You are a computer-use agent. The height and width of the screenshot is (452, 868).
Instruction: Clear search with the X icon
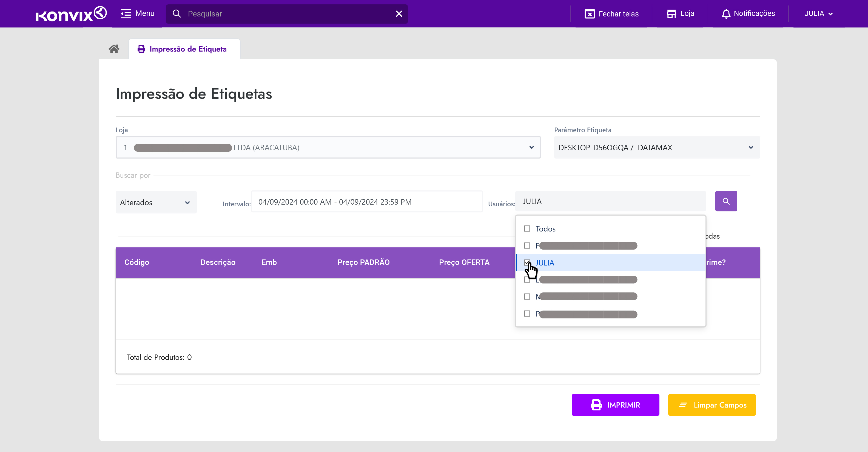point(399,14)
